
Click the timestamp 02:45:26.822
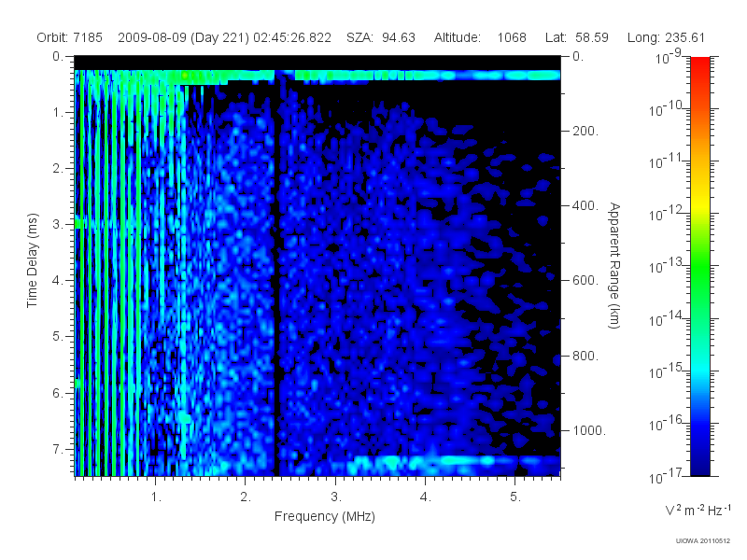click(x=292, y=37)
